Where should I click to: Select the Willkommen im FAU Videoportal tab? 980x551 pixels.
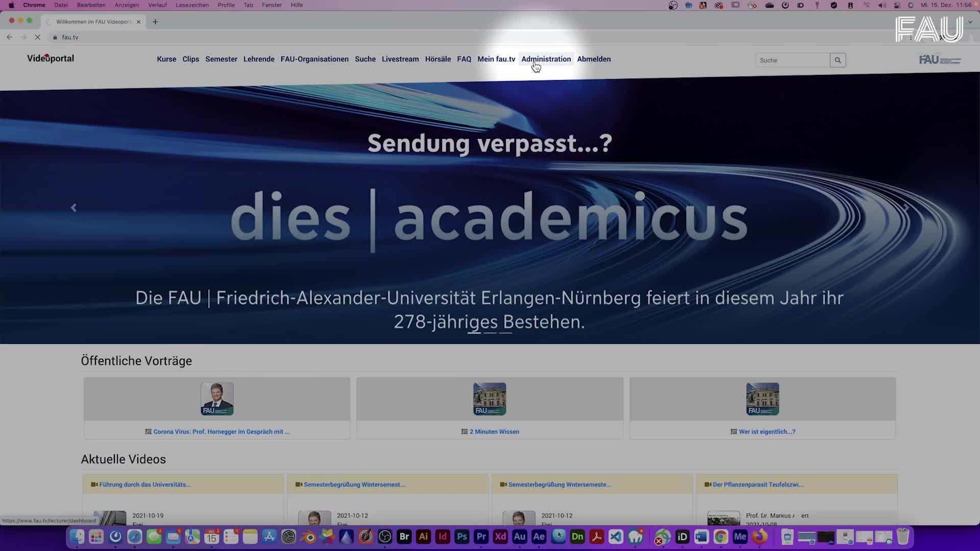click(92, 22)
